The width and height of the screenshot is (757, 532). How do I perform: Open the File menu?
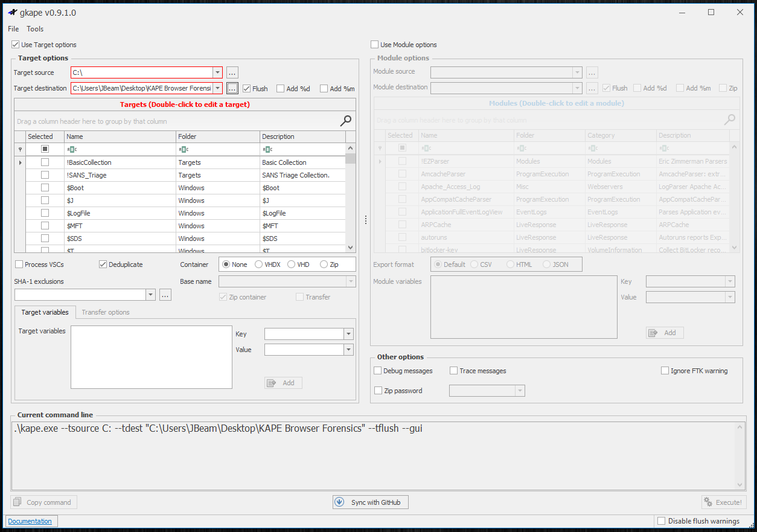(x=13, y=29)
